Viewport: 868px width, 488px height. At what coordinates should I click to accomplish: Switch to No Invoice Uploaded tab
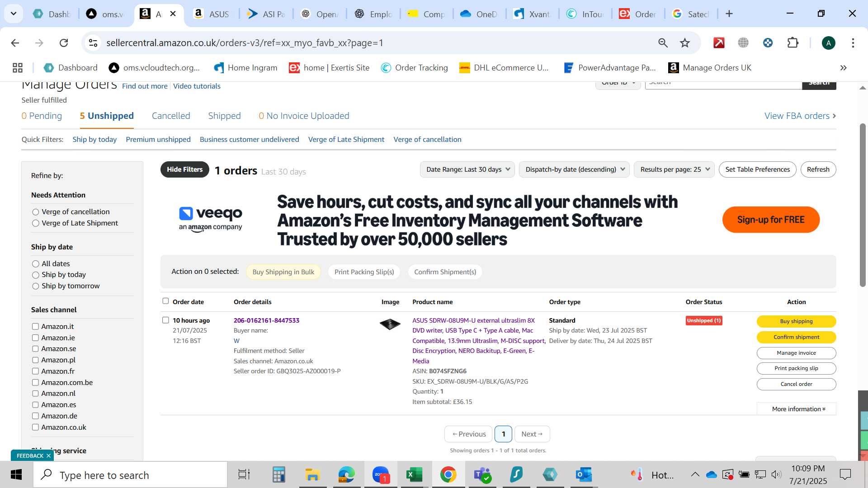304,116
